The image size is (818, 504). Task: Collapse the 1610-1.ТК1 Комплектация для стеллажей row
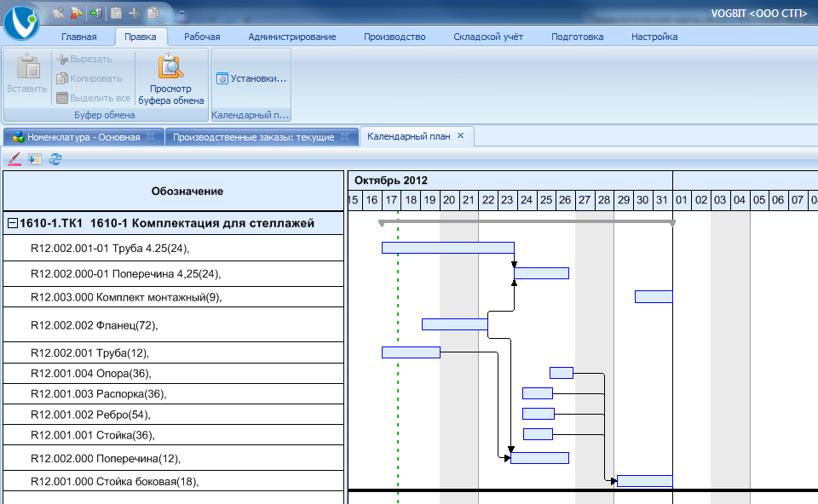pyautogui.click(x=13, y=224)
